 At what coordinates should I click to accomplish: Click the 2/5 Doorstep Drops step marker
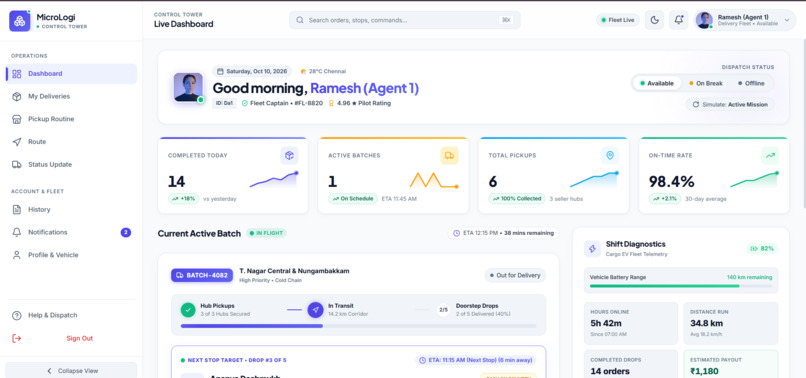click(443, 310)
